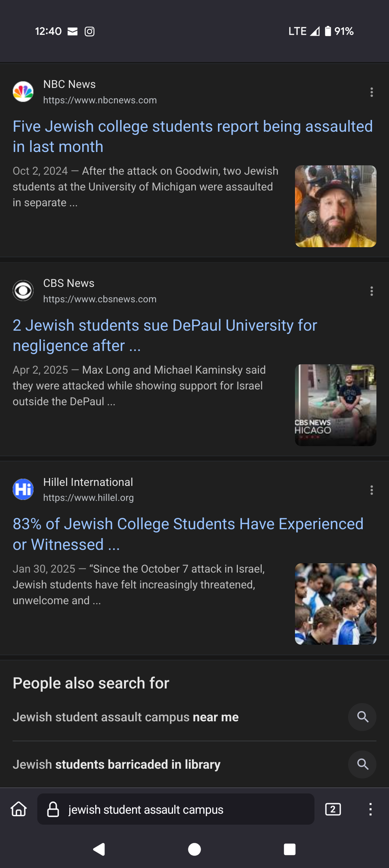Select 'Jewish student assault campus near me' suggestion
This screenshot has width=389, height=868.
click(126, 717)
